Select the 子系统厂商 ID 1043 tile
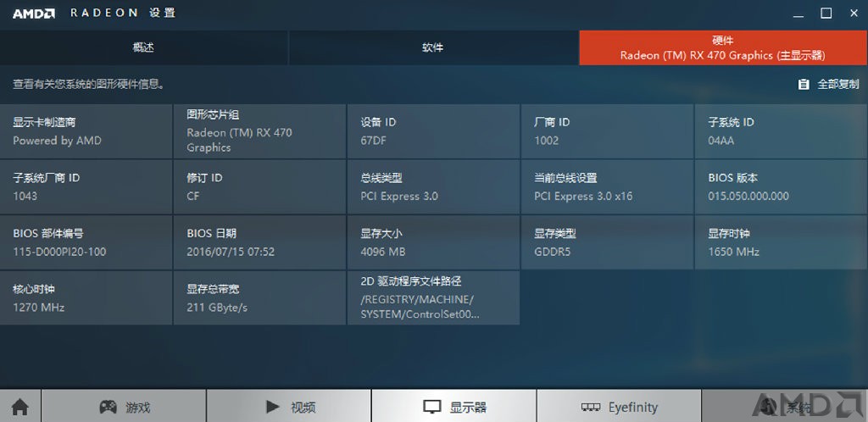Screen dimensions: 868x422 point(86,187)
